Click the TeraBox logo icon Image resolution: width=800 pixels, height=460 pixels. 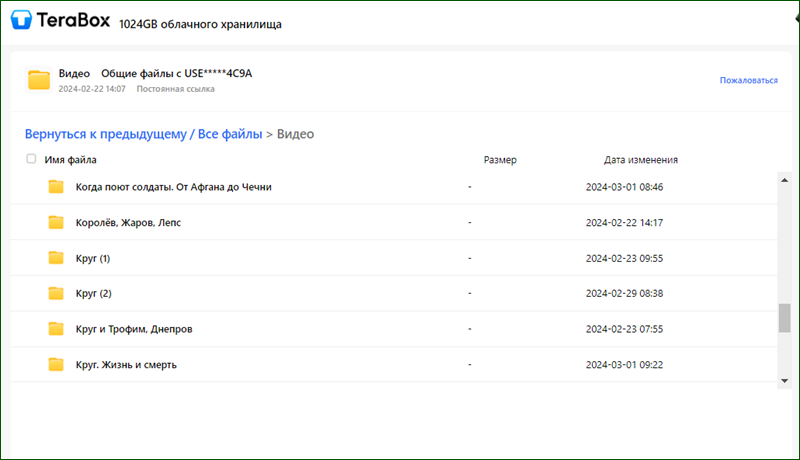21,20
